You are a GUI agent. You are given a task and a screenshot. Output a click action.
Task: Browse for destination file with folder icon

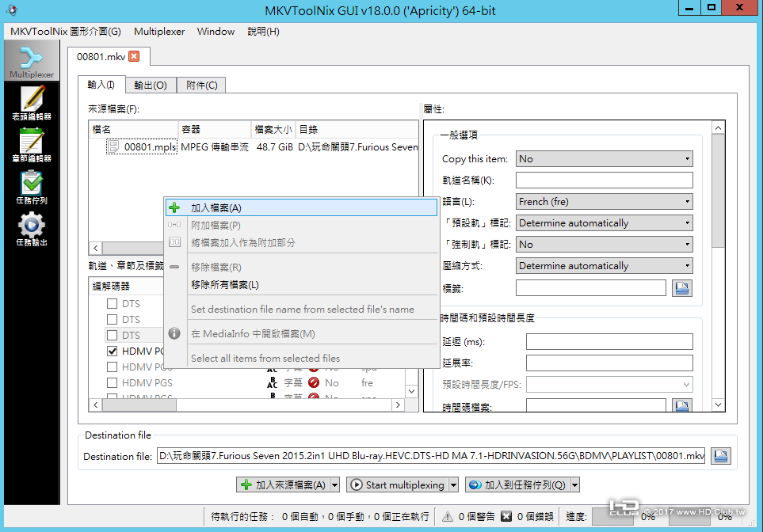[x=721, y=456]
